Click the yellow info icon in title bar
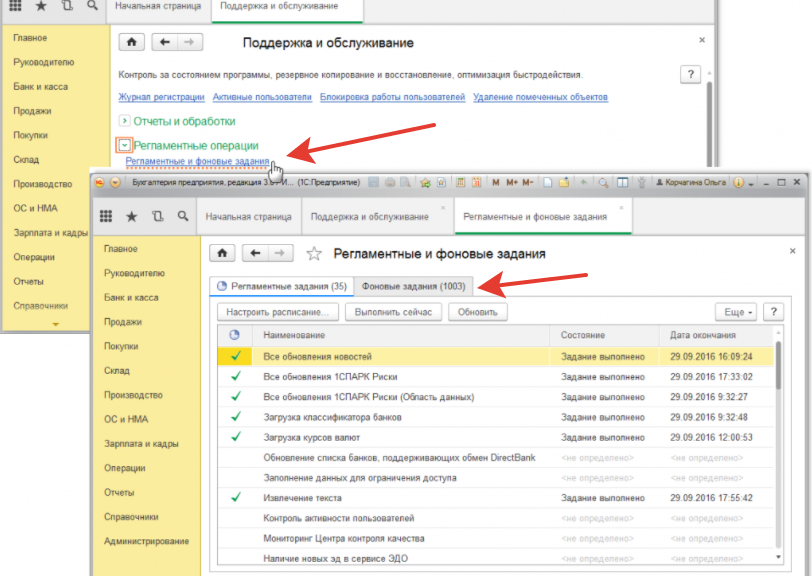This screenshot has height=576, width=812. 739,182
